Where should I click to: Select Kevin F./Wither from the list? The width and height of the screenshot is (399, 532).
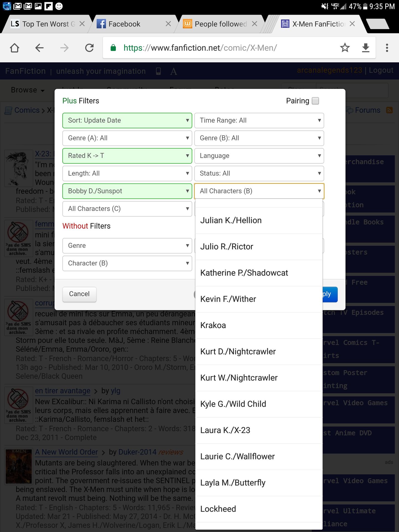(259, 299)
